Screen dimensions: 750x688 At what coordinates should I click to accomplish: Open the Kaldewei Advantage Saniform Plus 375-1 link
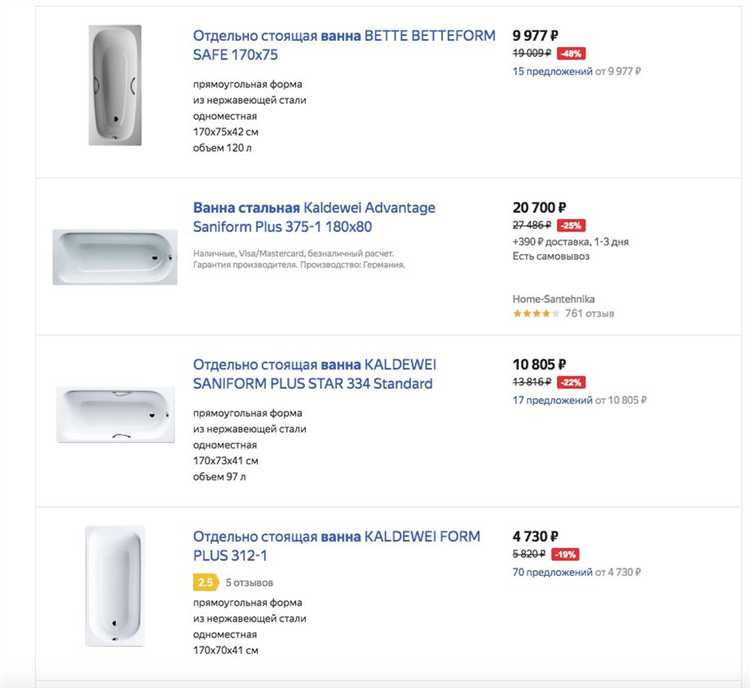point(314,217)
